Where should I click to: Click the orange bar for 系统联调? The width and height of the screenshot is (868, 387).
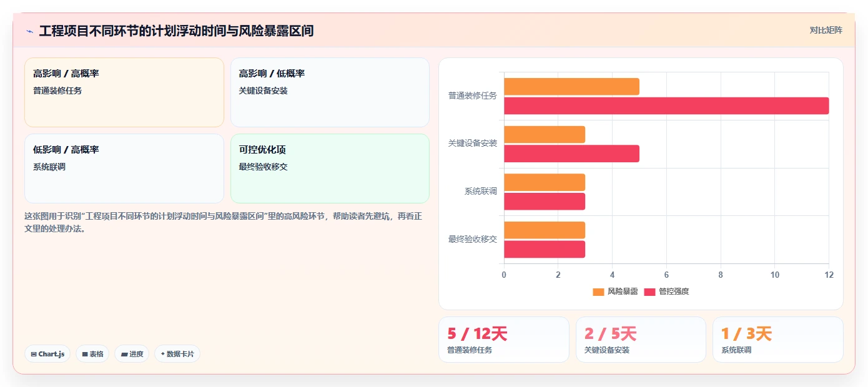click(545, 182)
